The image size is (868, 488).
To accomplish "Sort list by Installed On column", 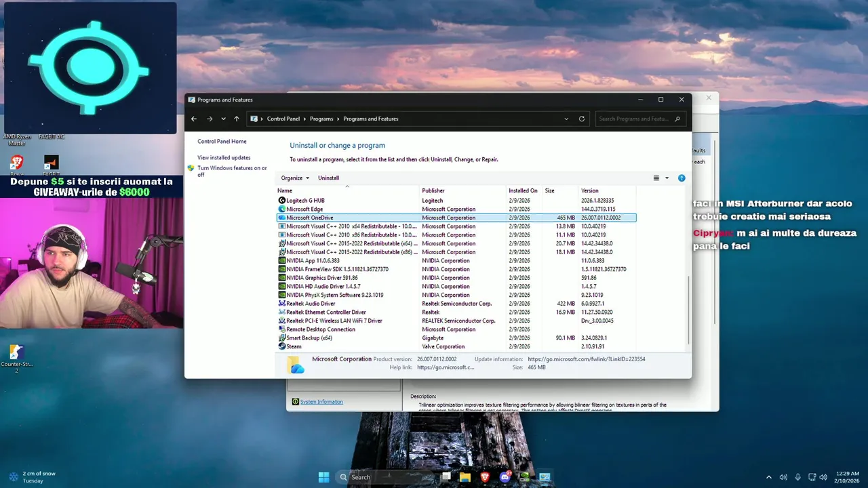I will click(525, 190).
